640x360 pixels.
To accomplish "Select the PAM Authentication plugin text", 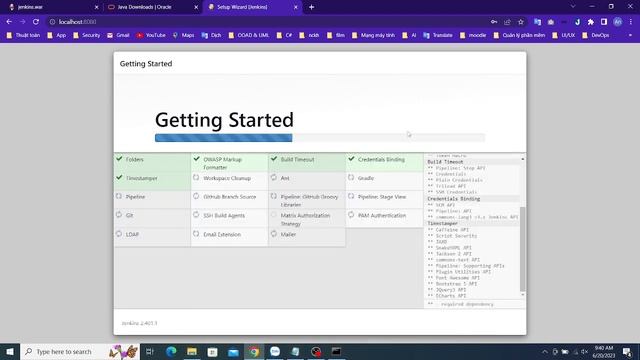I will click(382, 216).
